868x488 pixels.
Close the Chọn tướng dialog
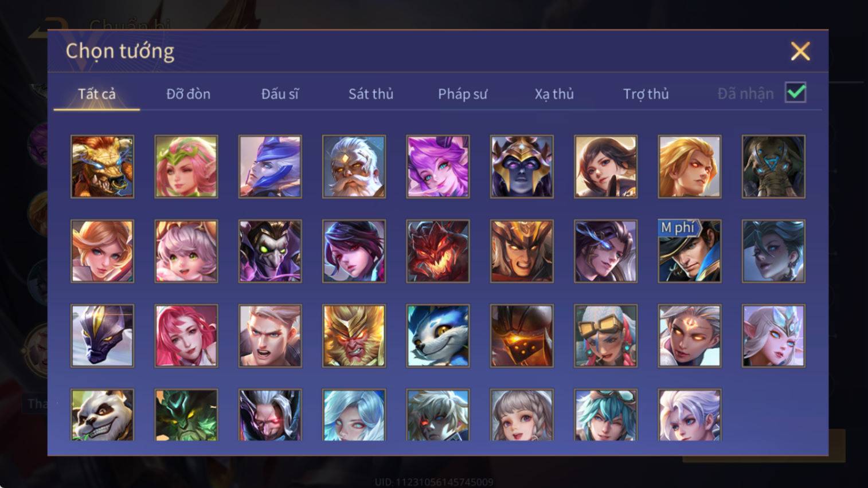point(800,52)
